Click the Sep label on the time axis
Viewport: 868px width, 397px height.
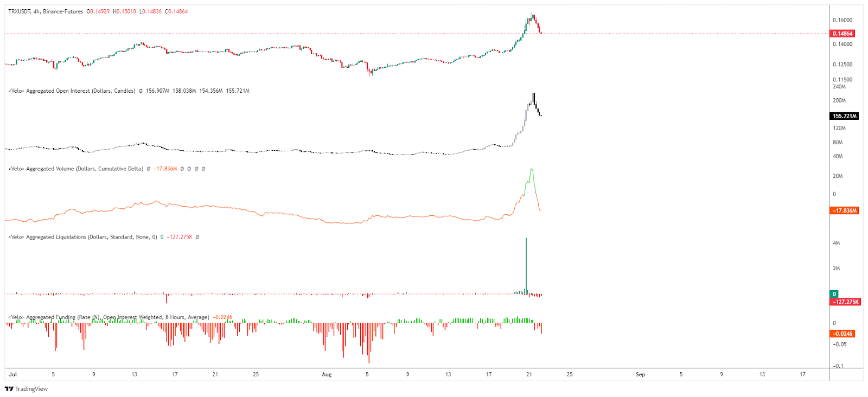tap(641, 374)
